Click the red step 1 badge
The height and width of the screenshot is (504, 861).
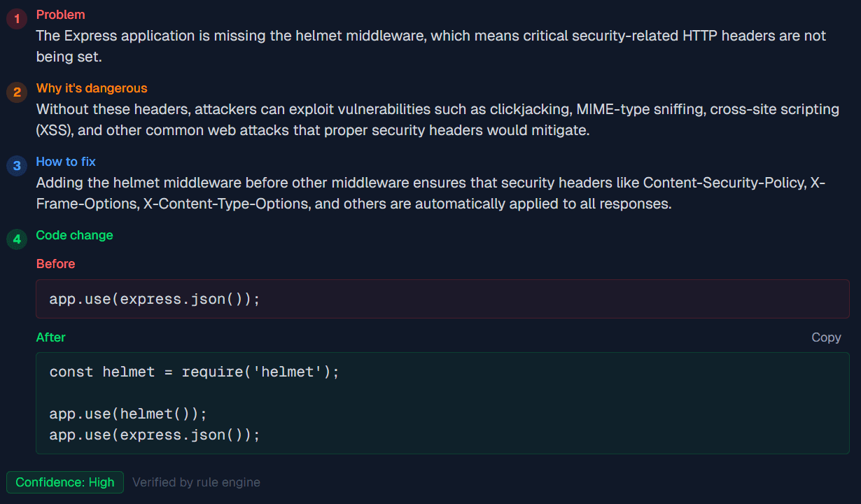tap(16, 19)
